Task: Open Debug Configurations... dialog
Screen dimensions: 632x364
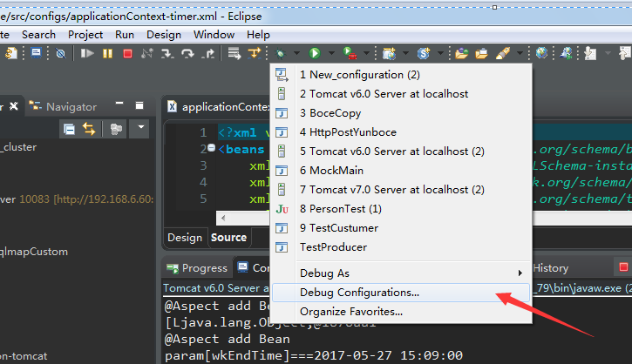Action: (401, 293)
